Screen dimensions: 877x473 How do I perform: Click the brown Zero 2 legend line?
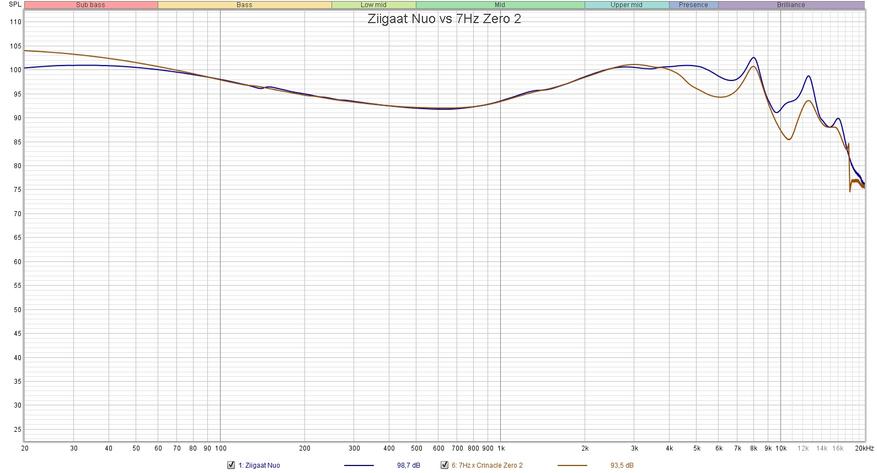572,465
